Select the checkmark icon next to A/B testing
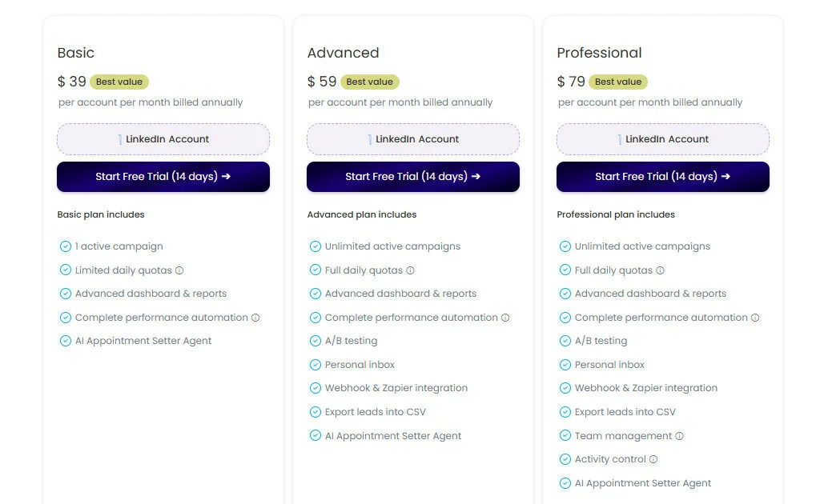 coord(316,341)
